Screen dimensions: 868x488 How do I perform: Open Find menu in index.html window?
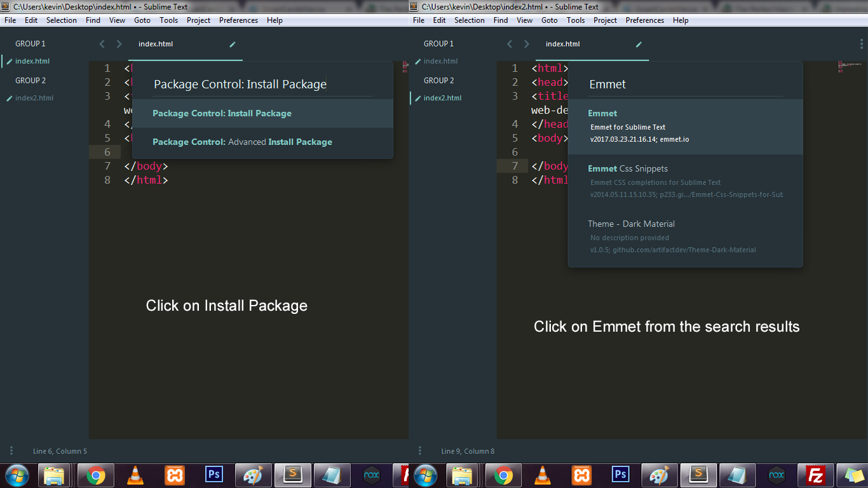tap(93, 20)
